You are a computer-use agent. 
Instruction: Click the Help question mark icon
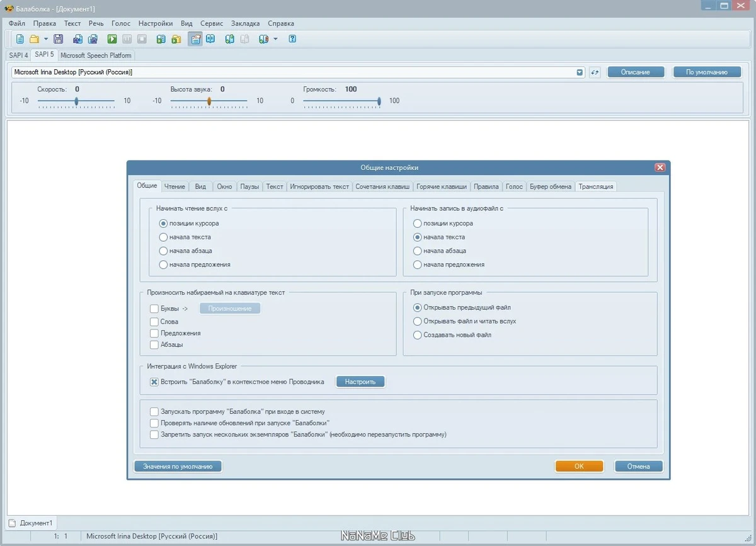(x=292, y=39)
